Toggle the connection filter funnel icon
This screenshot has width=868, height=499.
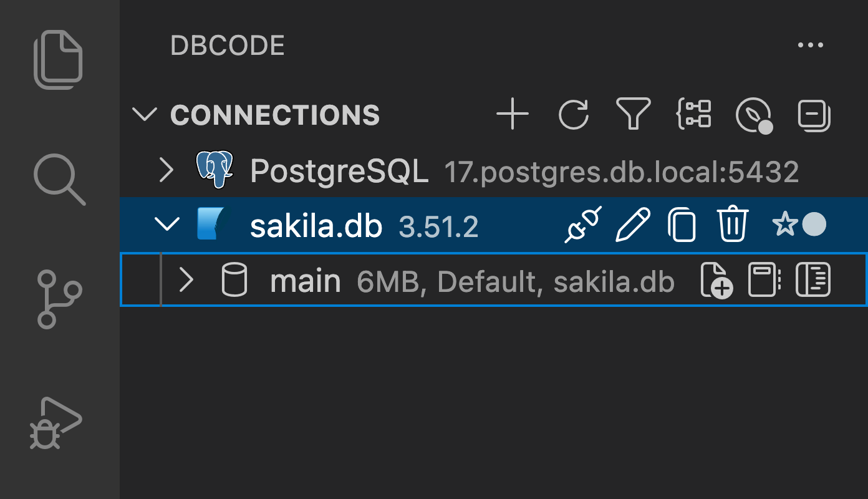634,114
